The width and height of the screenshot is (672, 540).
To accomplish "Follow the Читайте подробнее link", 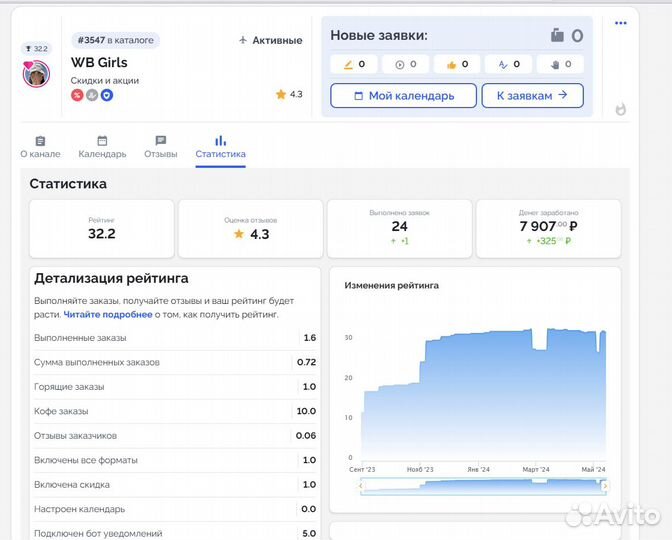I will point(108,315).
